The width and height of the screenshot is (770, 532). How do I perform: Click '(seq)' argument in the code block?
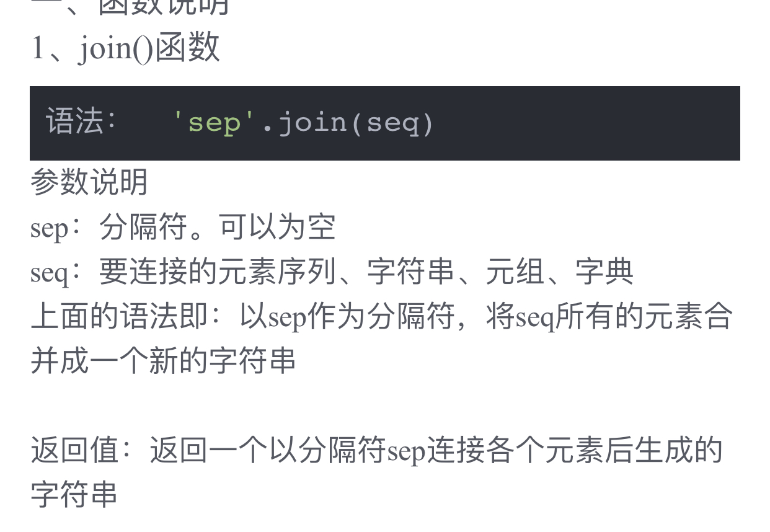[392, 123]
